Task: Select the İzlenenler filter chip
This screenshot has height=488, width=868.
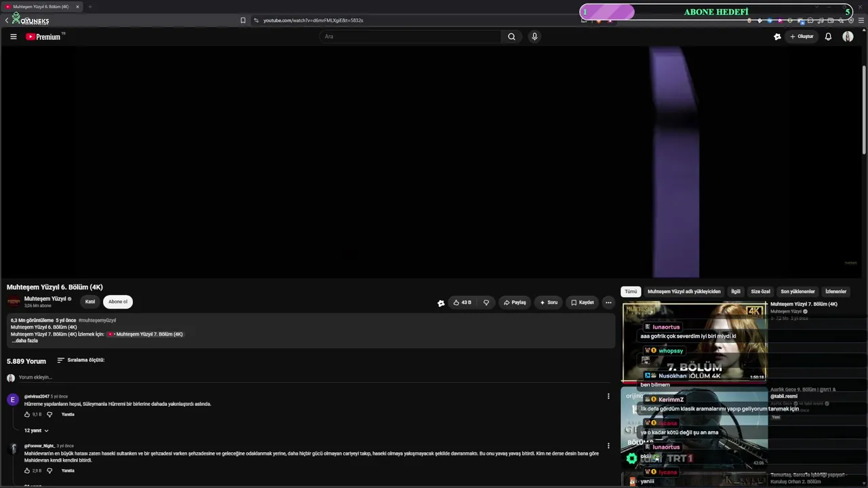Action: [x=835, y=291]
